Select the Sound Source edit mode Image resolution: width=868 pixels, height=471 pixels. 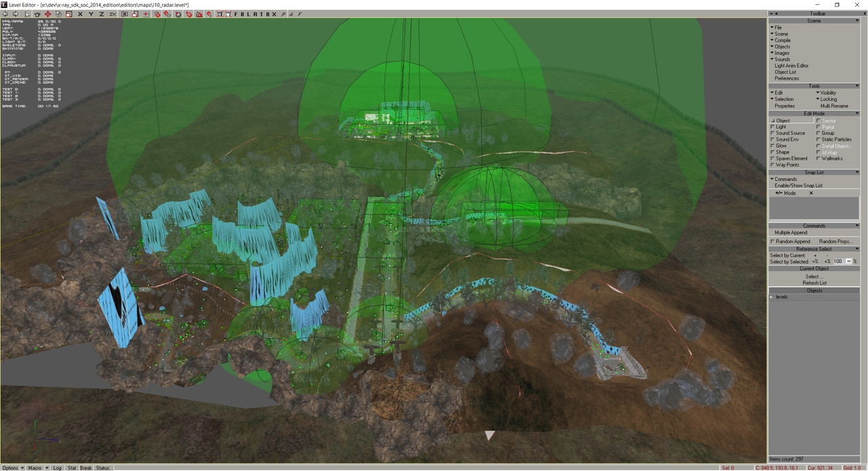pos(788,133)
